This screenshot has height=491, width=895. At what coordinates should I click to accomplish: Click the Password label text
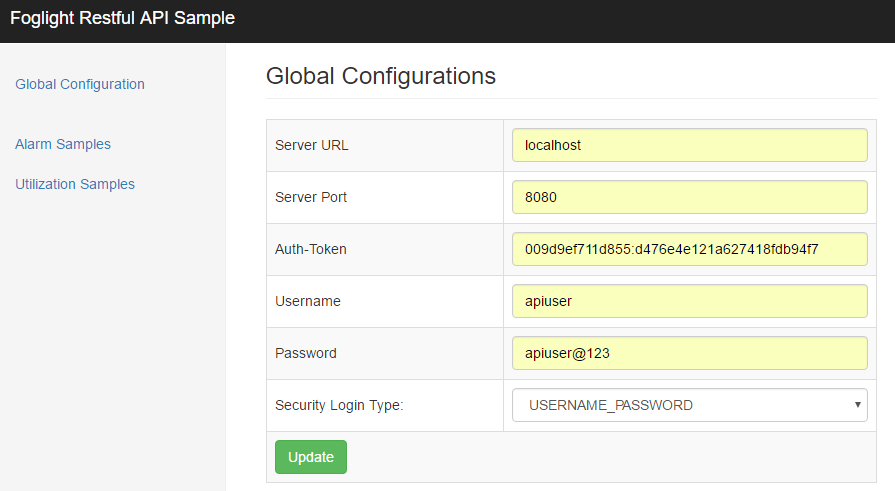click(306, 353)
